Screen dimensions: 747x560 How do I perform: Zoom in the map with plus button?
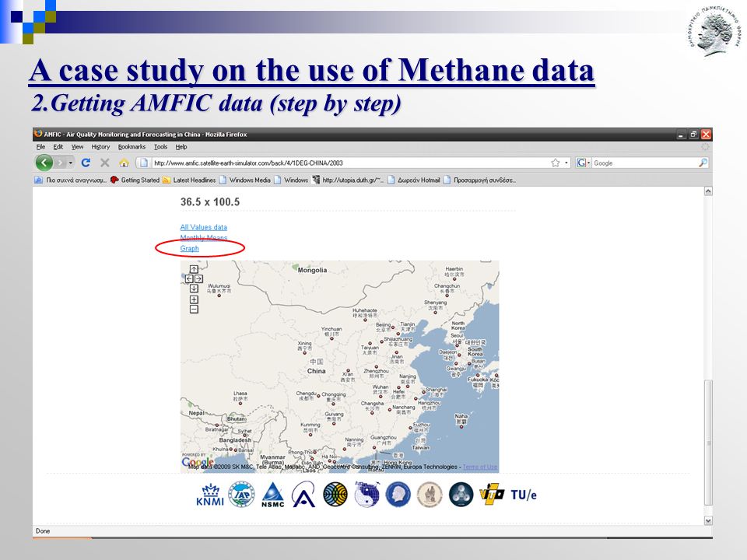pyautogui.click(x=194, y=299)
